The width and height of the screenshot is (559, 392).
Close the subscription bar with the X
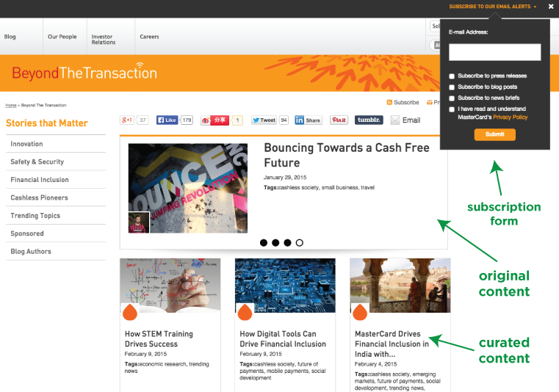click(551, 7)
